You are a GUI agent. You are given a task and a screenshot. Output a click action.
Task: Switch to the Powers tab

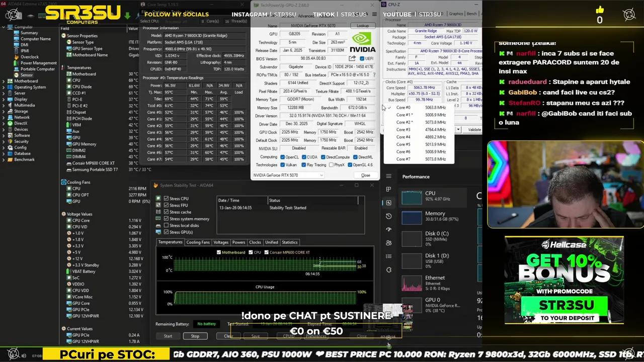(x=239, y=242)
